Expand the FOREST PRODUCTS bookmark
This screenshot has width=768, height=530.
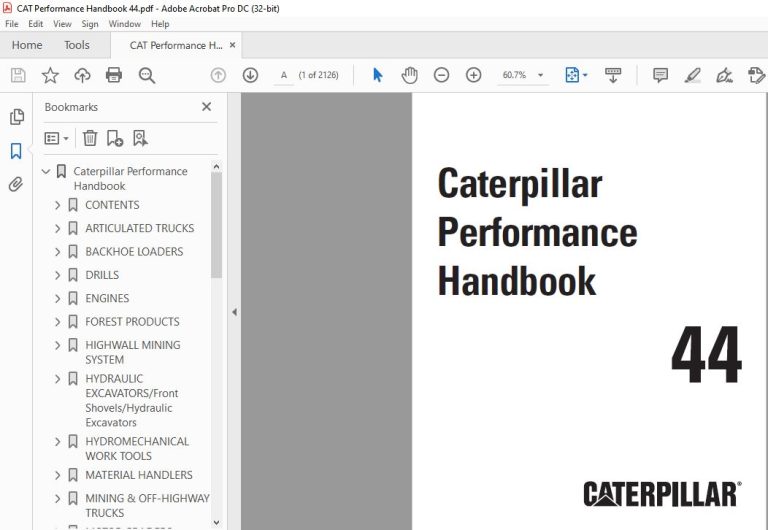click(x=58, y=322)
